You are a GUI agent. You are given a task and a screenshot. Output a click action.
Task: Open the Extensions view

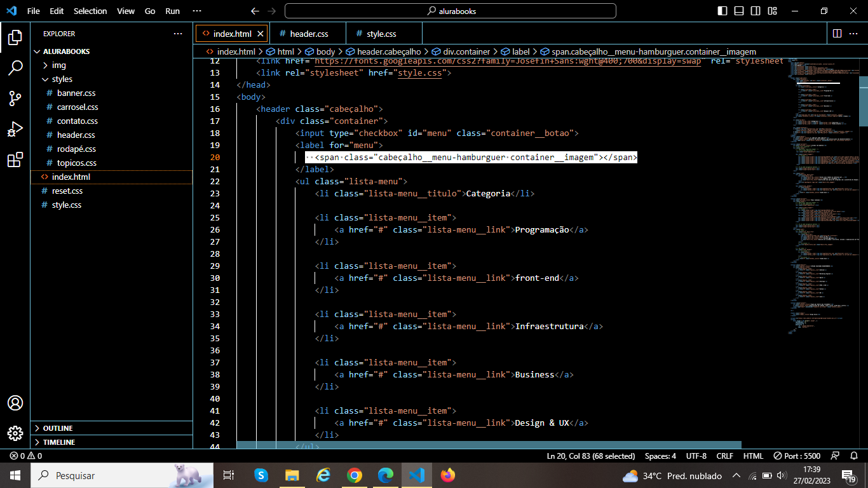coord(15,159)
